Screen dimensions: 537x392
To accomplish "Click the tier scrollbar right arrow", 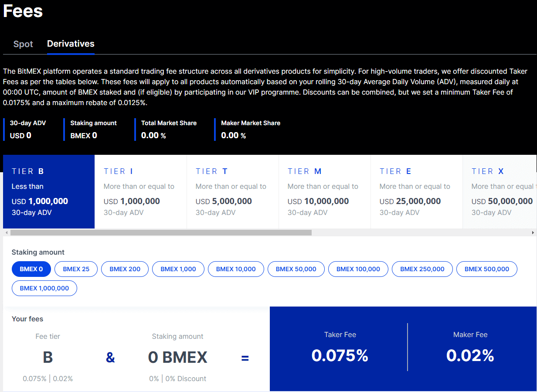I will (533, 233).
